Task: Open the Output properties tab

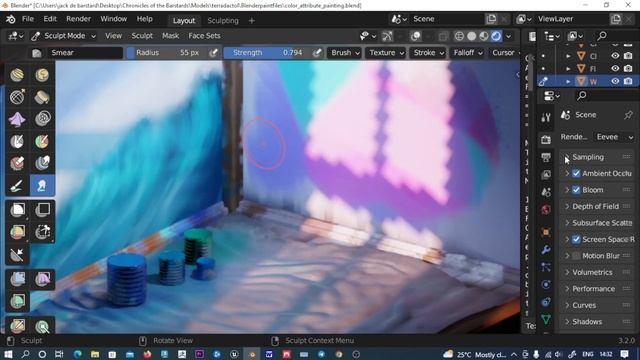Action: click(x=546, y=157)
